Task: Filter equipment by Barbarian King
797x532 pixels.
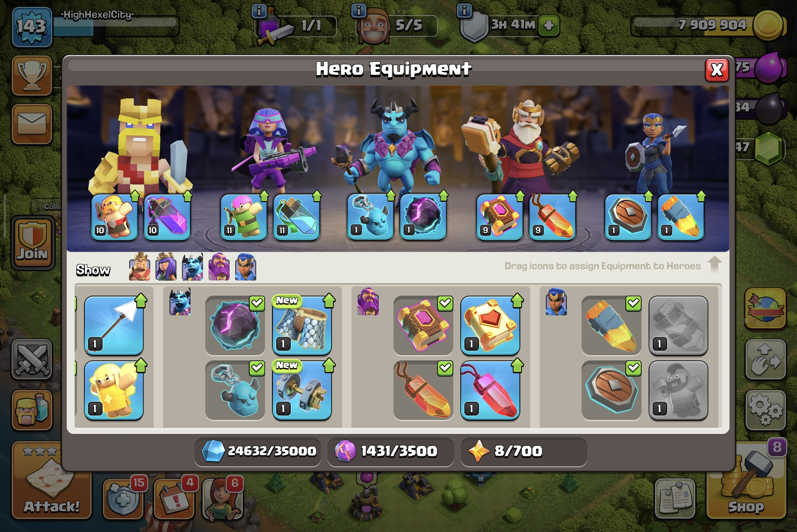Action: click(139, 267)
